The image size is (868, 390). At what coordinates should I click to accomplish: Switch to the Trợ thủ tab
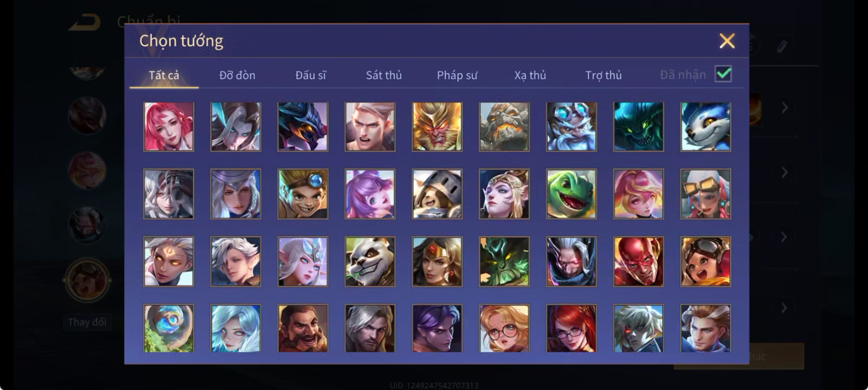pyautogui.click(x=603, y=75)
